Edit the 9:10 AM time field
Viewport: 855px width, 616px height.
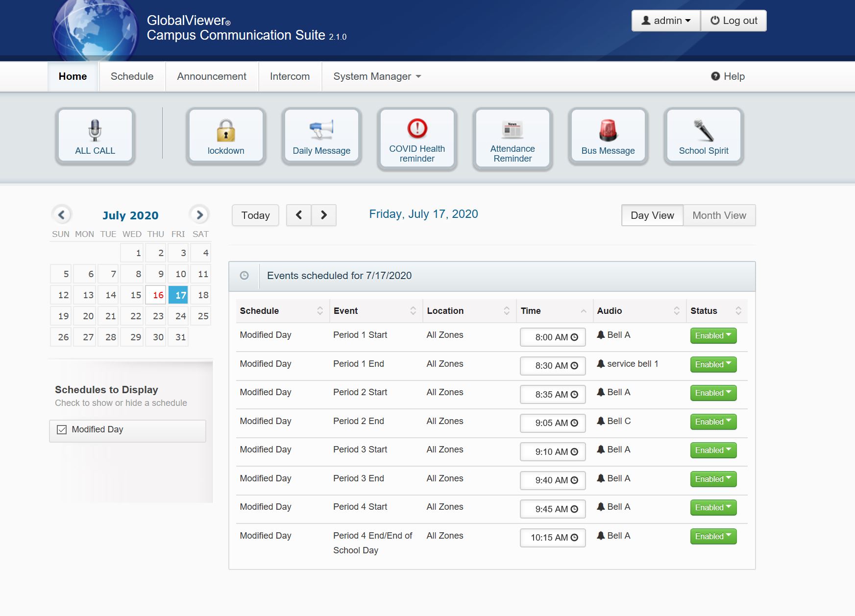(x=553, y=452)
